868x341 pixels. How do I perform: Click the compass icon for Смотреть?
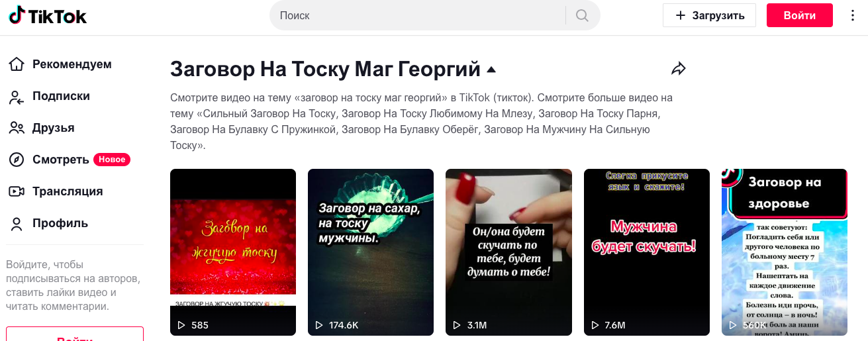tap(17, 160)
